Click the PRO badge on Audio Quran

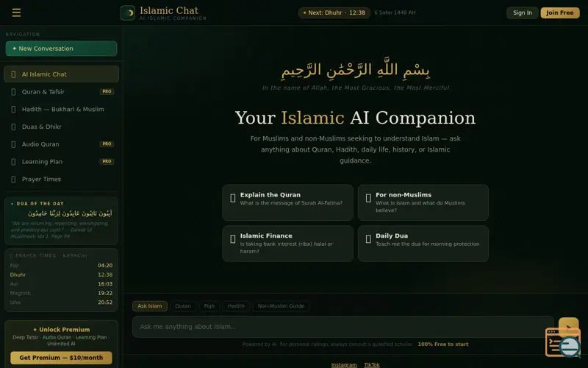[107, 144]
